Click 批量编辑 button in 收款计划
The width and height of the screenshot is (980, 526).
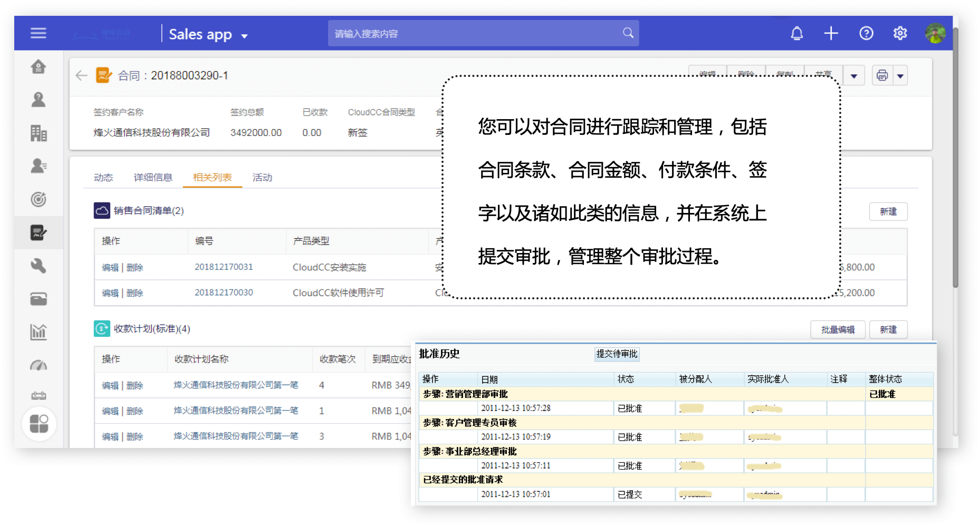coord(838,329)
